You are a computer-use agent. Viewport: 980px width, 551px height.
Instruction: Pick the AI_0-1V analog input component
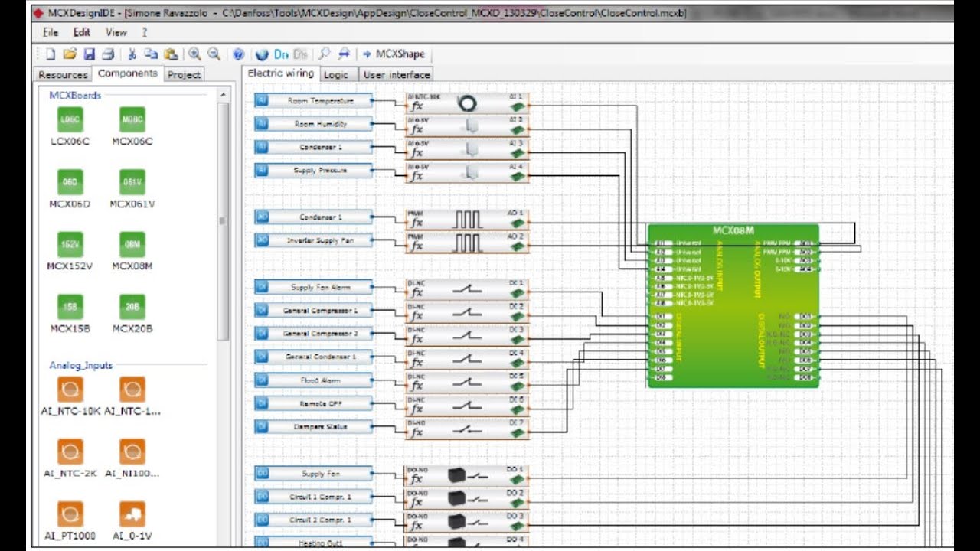132,521
